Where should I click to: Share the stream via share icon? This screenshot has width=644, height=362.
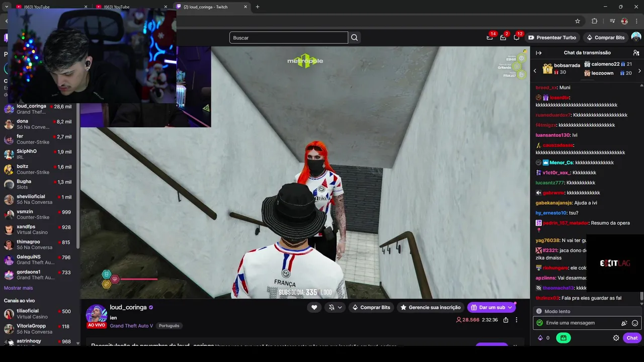506,320
